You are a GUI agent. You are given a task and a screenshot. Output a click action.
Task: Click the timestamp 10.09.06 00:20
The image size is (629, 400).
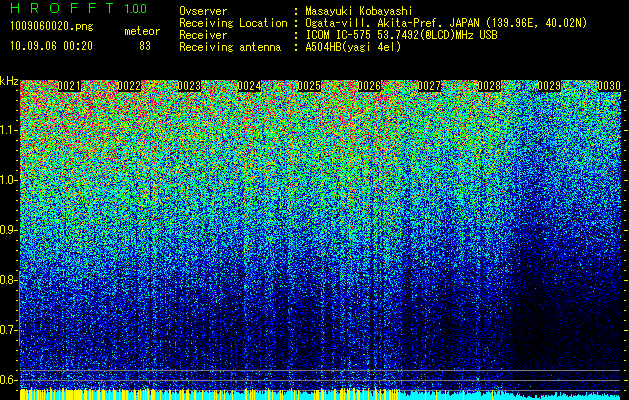[x=51, y=46]
